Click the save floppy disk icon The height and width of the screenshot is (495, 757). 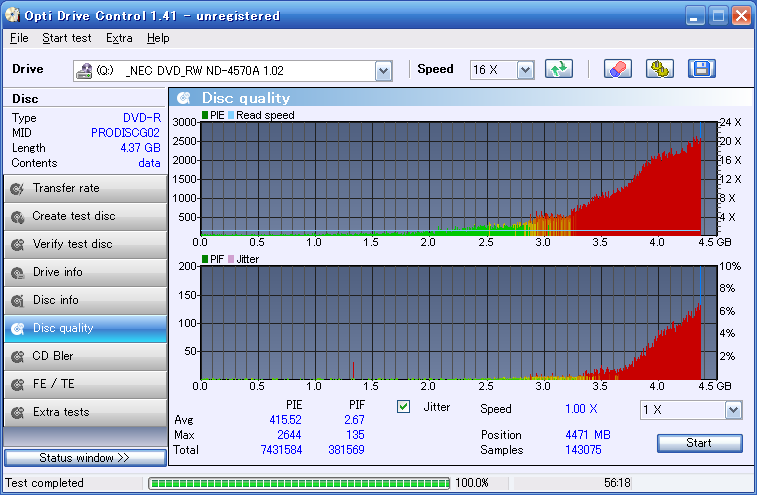[x=701, y=69]
